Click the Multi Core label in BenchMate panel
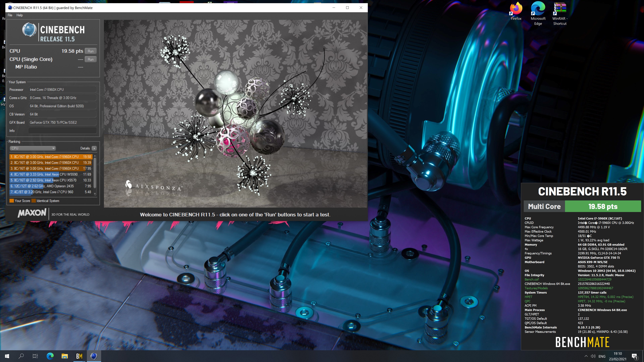 tap(544, 206)
